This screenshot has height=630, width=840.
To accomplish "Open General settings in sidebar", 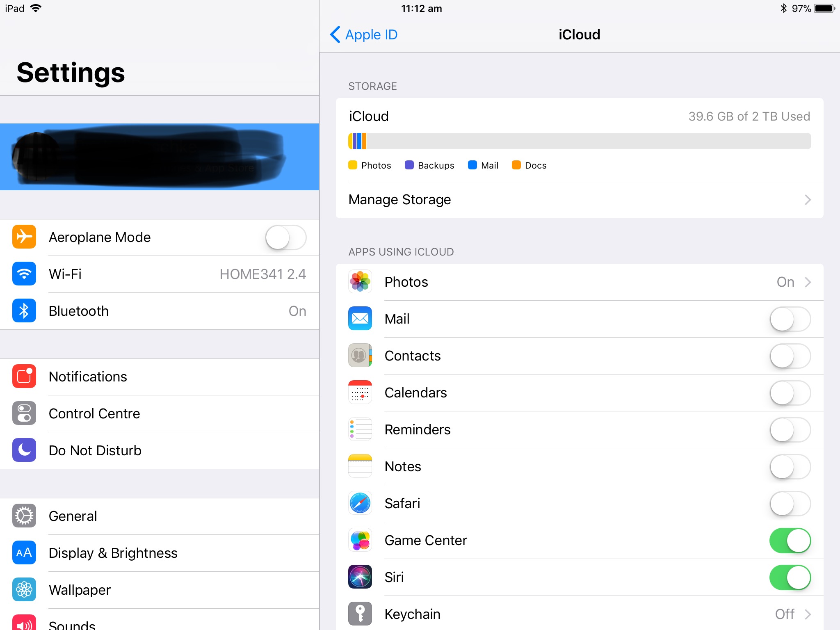I will [73, 516].
